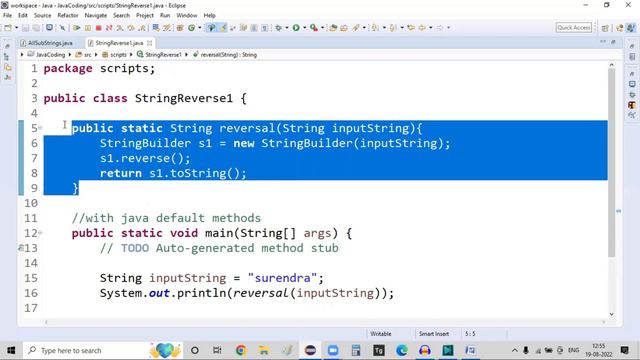This screenshot has width=640, height=360.
Task: Click the green New Java Class icon
Action: 191,28
